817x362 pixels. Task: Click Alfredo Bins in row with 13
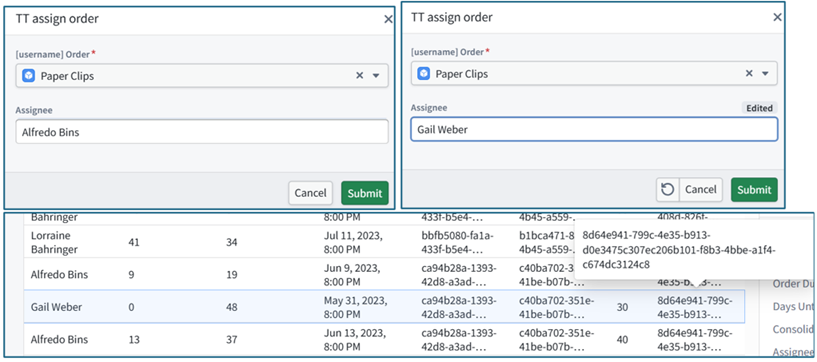point(59,340)
